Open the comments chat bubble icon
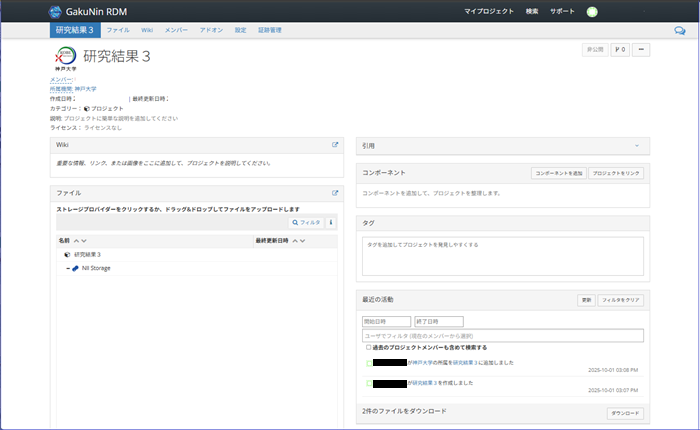Screen dimensions: 700x430 (x=680, y=31)
